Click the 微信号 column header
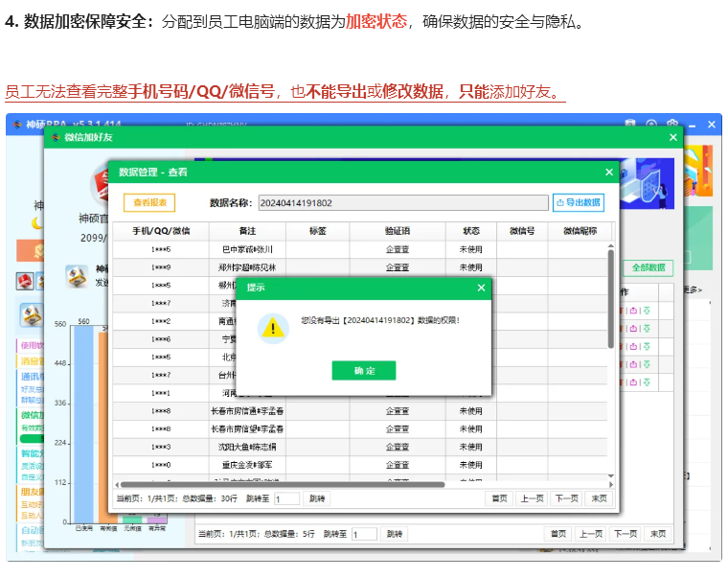Viewport: 728px width, 578px height. [x=522, y=231]
